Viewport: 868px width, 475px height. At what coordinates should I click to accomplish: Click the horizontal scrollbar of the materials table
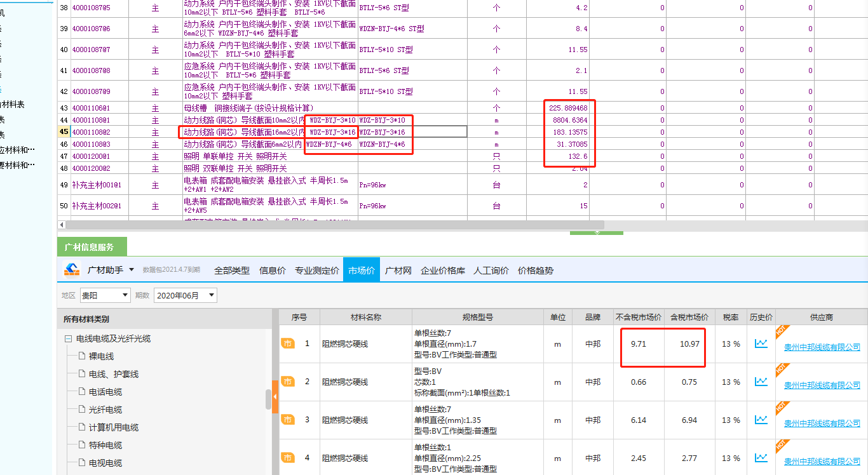coord(335,225)
